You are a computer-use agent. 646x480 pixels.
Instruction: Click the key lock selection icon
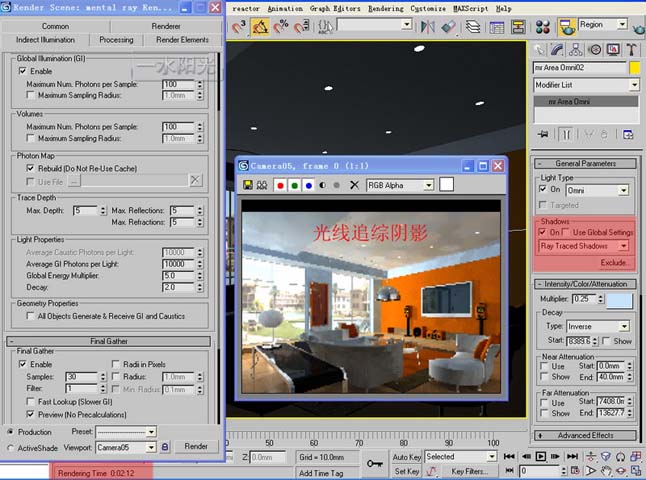[x=374, y=464]
